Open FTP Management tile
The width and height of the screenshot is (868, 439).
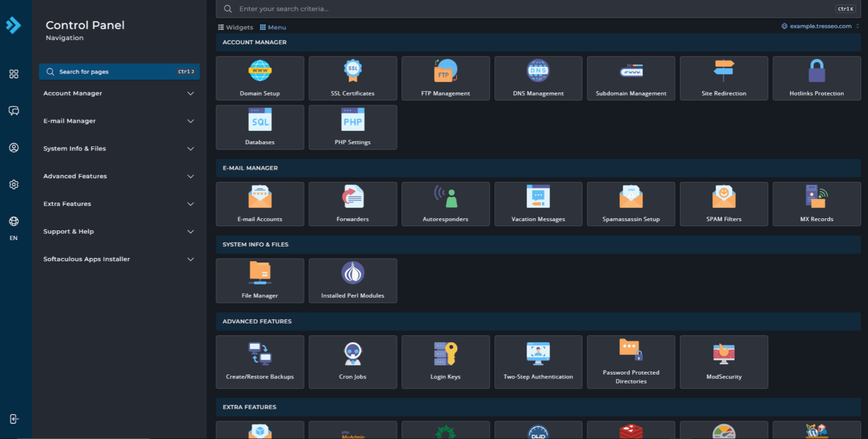click(446, 78)
